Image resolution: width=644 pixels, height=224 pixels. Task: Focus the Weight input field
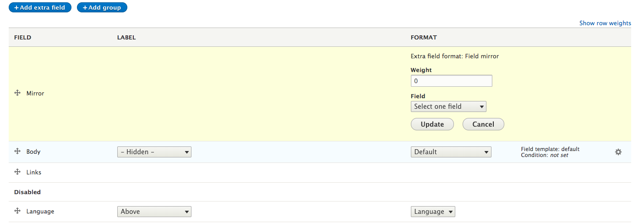pyautogui.click(x=451, y=81)
